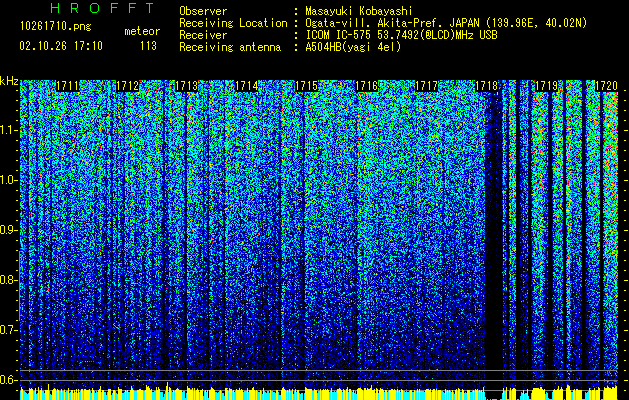The height and width of the screenshot is (400, 629).
Task: Click the meteor count 113
Action: point(148,46)
